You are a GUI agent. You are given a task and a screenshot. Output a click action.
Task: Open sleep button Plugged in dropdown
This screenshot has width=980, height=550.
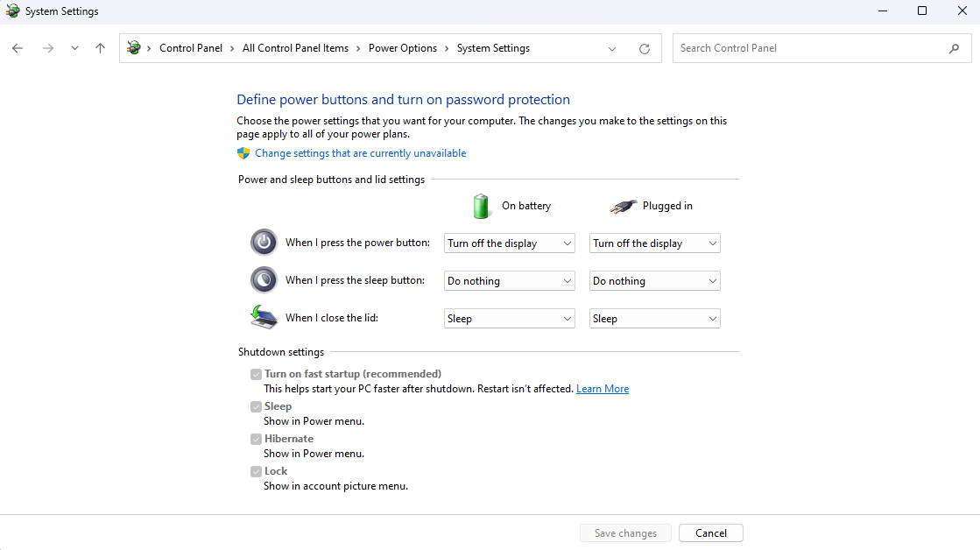tap(654, 280)
